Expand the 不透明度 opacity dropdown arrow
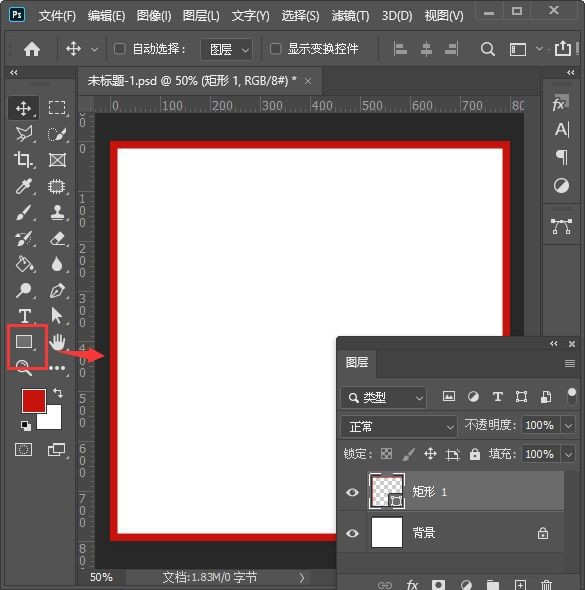 (x=568, y=426)
